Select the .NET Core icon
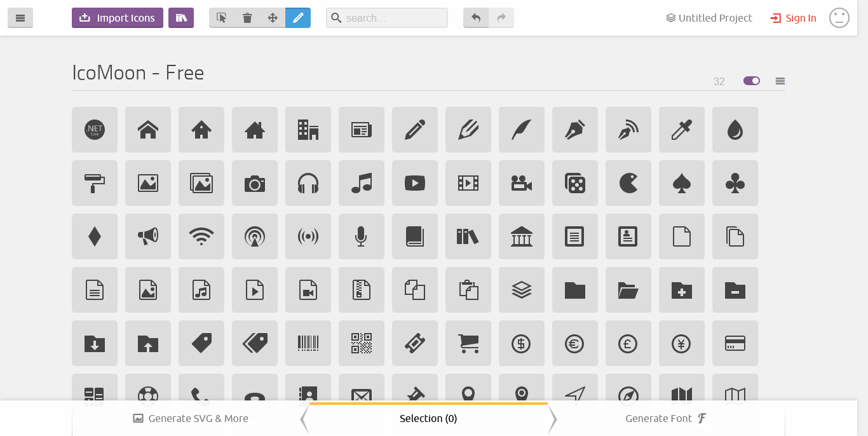 95,130
